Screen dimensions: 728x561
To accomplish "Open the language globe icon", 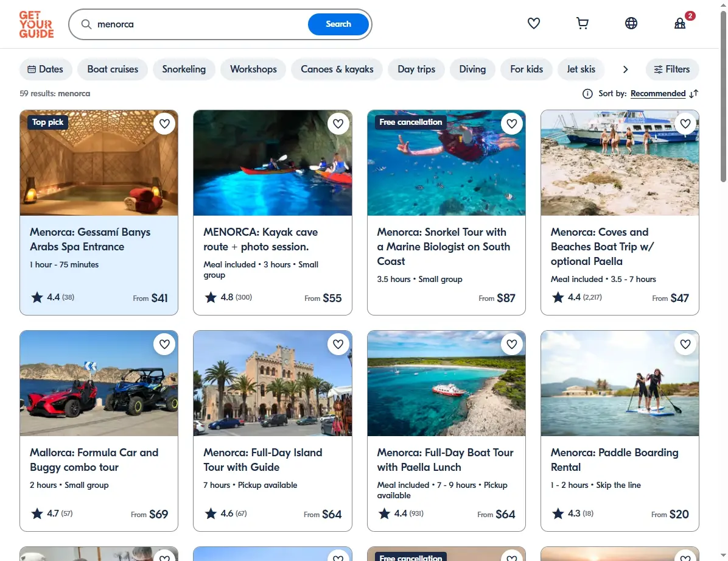I will point(631,23).
